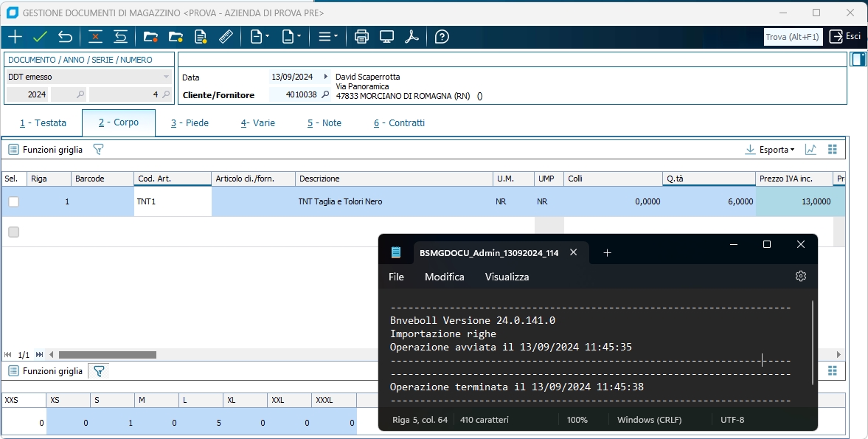This screenshot has width=868, height=439.
Task: Click the plus icon to add new document
Action: [x=15, y=37]
